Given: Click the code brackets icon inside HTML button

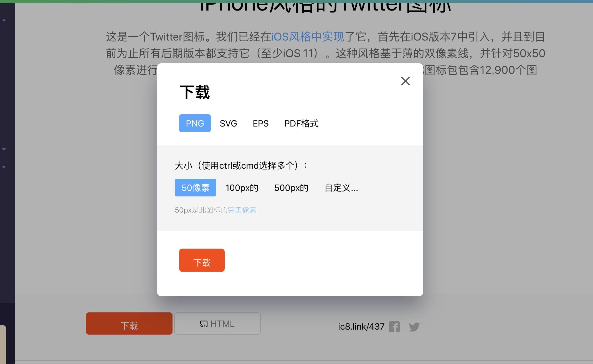Looking at the screenshot, I should [x=203, y=323].
